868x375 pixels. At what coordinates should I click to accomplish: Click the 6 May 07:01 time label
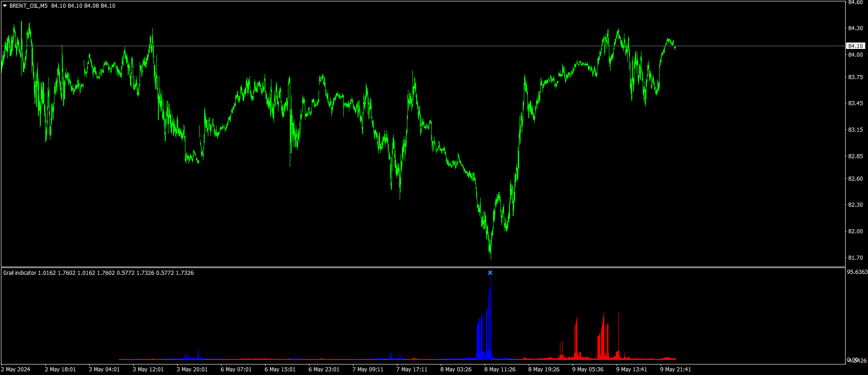click(x=236, y=370)
